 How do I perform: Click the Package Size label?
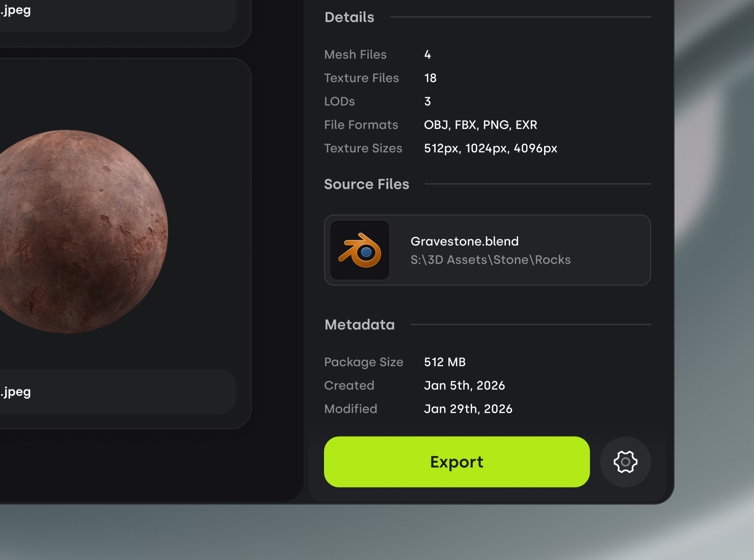coord(363,362)
